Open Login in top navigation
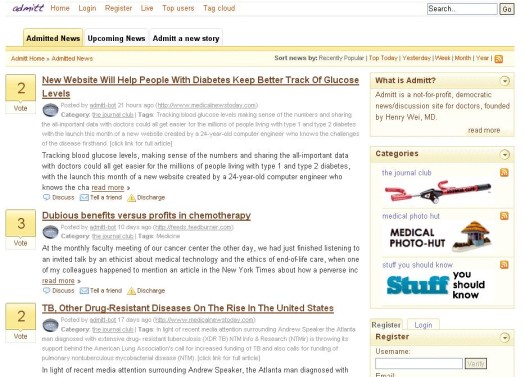525x377 pixels. [x=87, y=8]
